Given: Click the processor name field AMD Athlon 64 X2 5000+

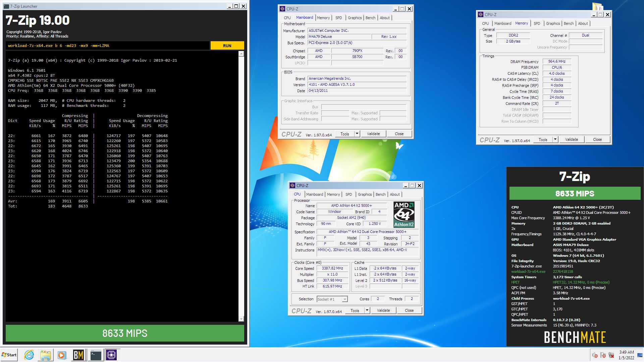Looking at the screenshot, I should click(352, 206).
